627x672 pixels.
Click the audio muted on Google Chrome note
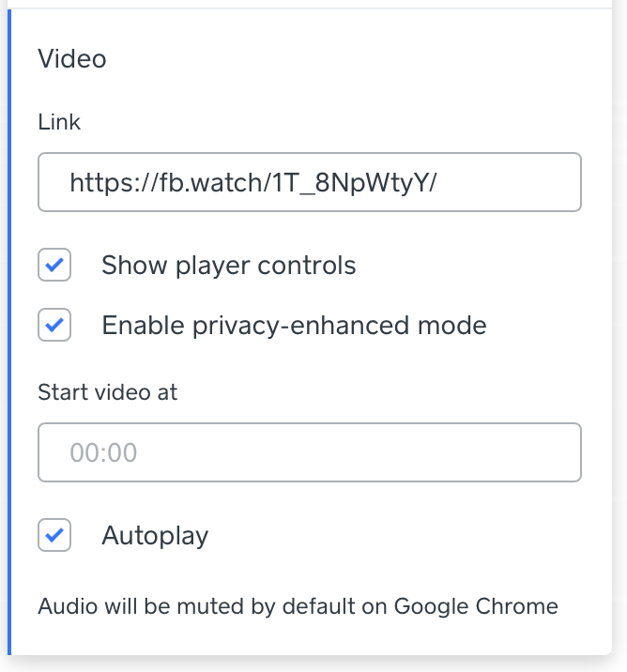pyautogui.click(x=298, y=606)
